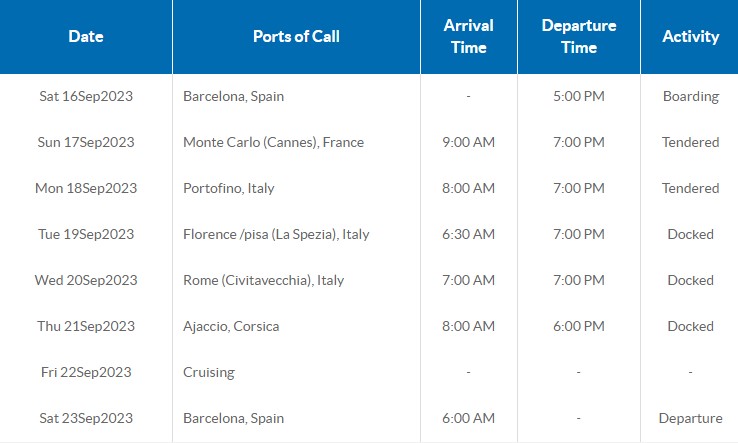Select the 6:00 PM departure time
This screenshot has width=738, height=443.
pos(578,326)
